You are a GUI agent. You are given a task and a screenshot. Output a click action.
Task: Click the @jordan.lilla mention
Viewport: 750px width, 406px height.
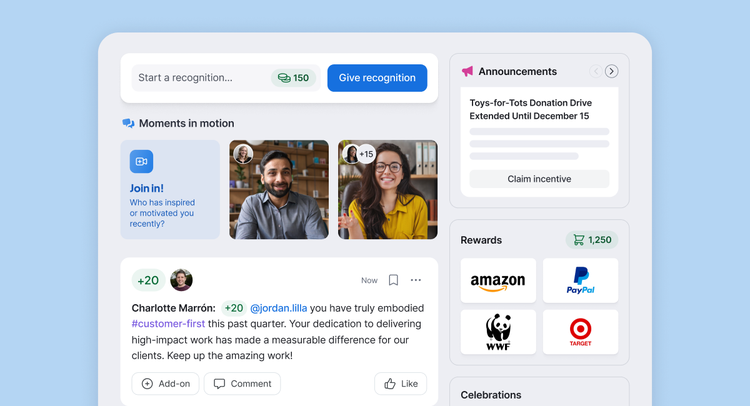[x=278, y=308]
